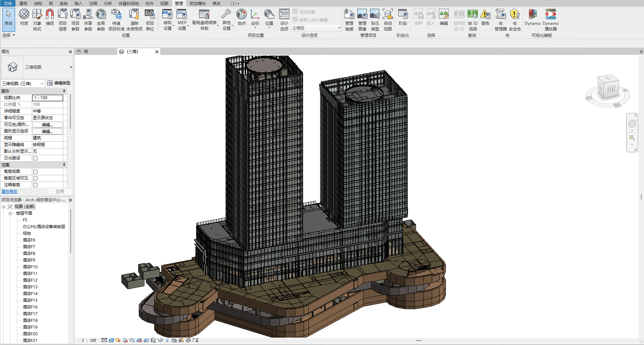Screen dimensions: 644x345
Task: Open 宏安全性 macro security
Action: coord(515,20)
